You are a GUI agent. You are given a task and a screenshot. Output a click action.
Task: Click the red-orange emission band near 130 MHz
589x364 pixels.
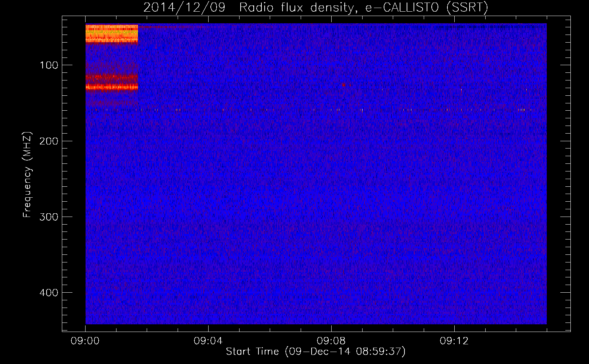coord(112,87)
